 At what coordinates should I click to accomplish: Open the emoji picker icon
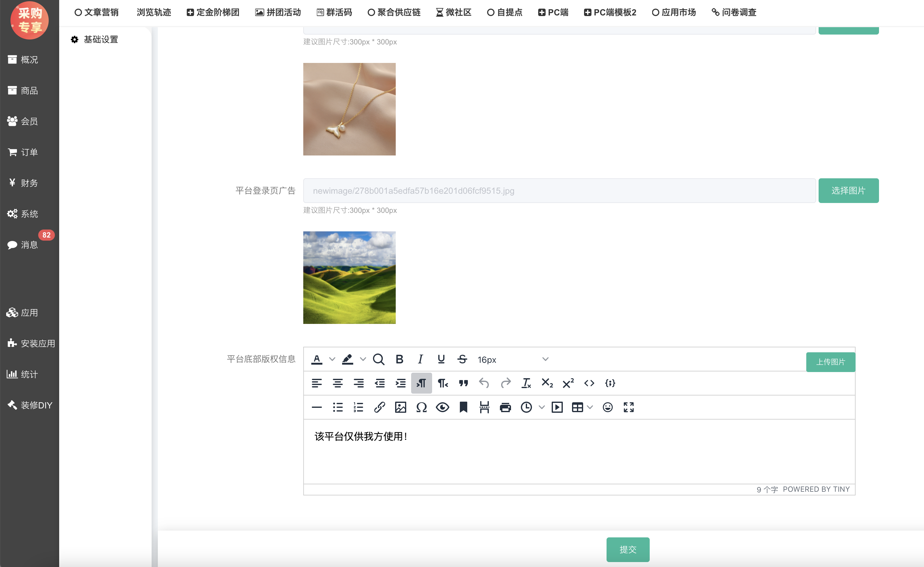pyautogui.click(x=607, y=407)
